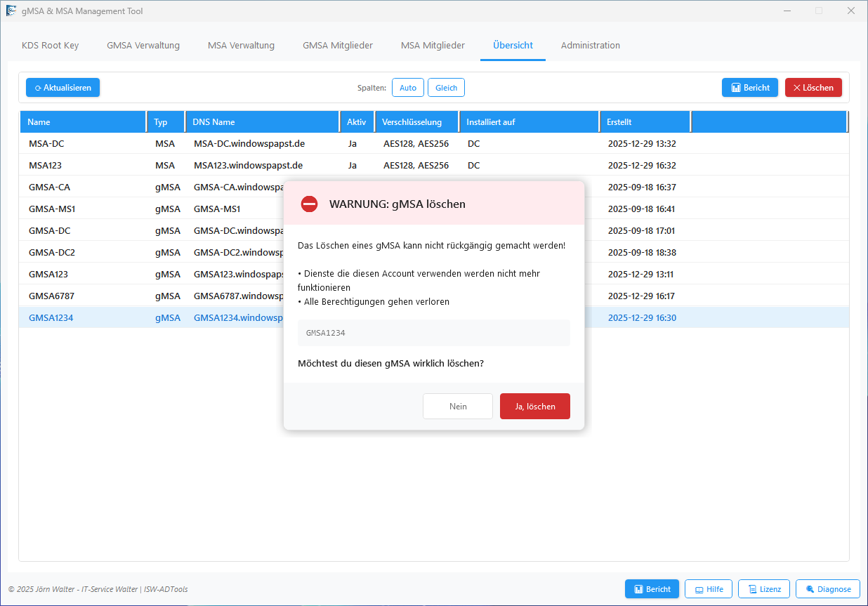Run the Diagnose tool

828,589
